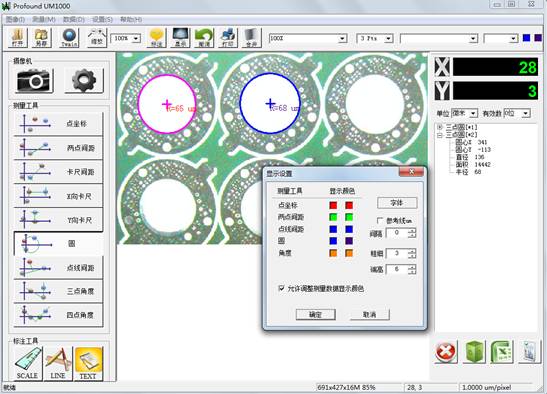Select the SCALE annotation tool
The image size is (547, 394).
tap(28, 363)
